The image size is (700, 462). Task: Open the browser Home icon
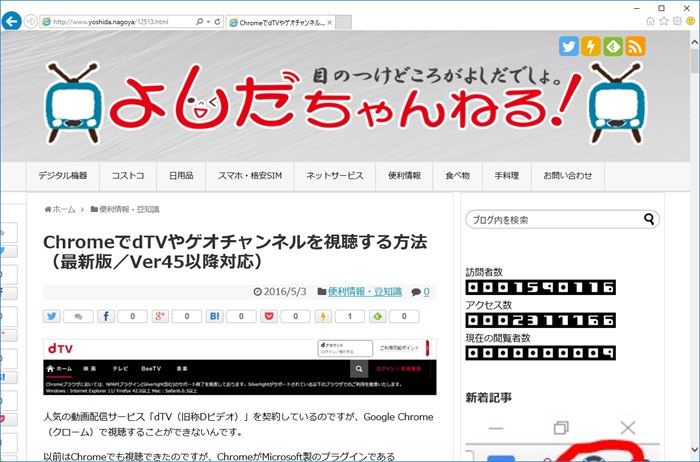(x=650, y=21)
